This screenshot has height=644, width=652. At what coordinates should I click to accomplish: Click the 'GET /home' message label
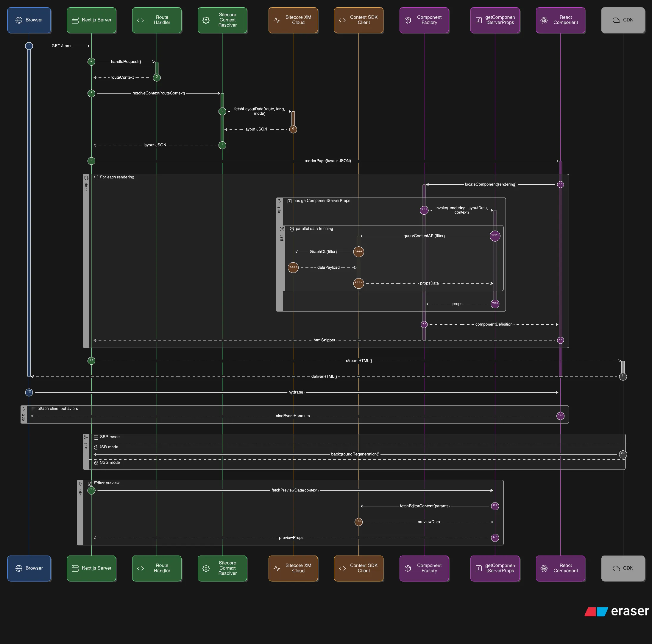click(x=62, y=46)
